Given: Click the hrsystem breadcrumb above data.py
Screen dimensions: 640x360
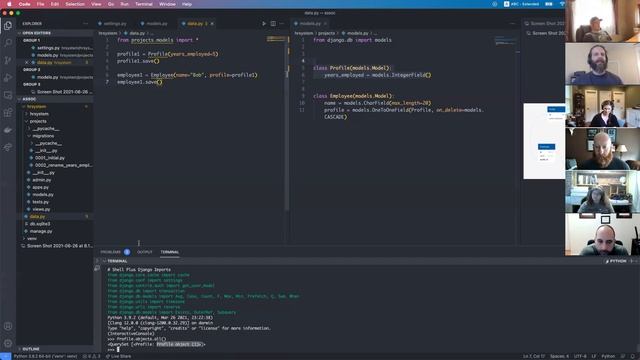Looking at the screenshot, I should pyautogui.click(x=108, y=33).
